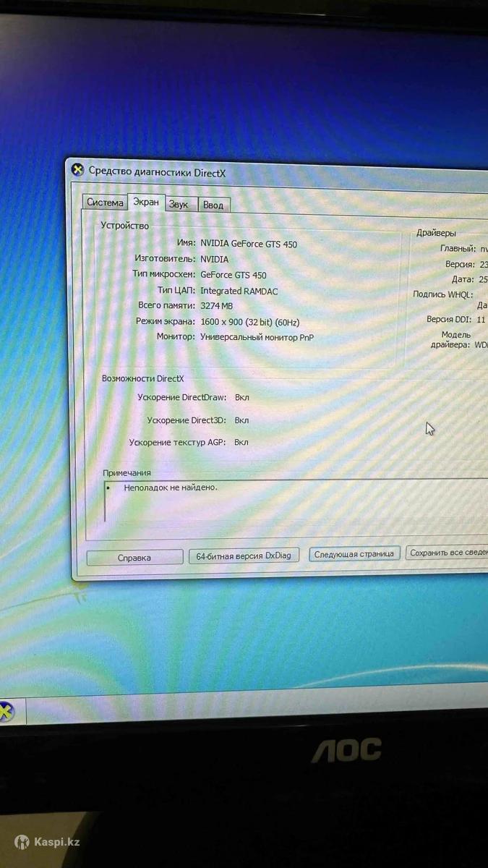Image resolution: width=488 pixels, height=868 pixels.
Task: Click the Имя value NVIDIA GeForce GTS 450
Action: pos(249,244)
